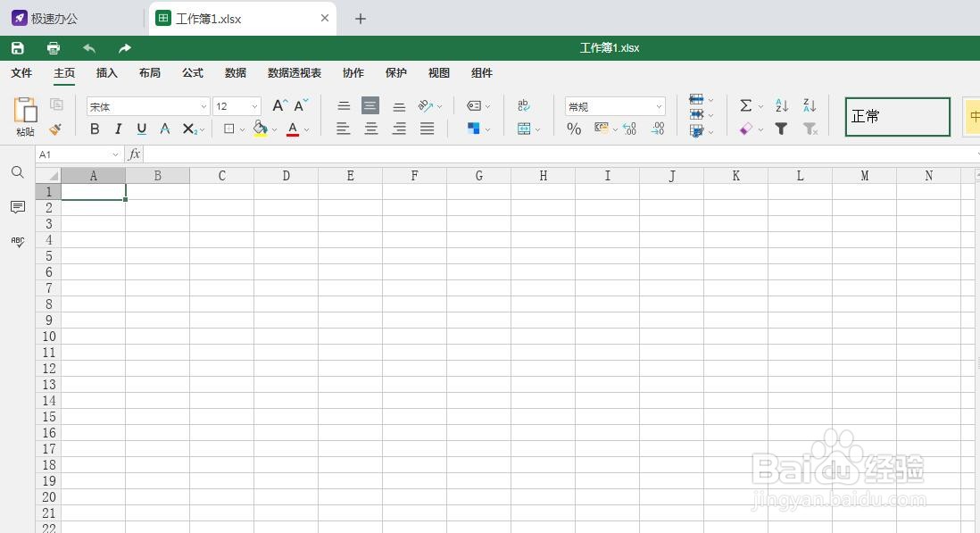Switch to the 插入 ribbon tab
Screen dimensions: 980x533
(106, 73)
